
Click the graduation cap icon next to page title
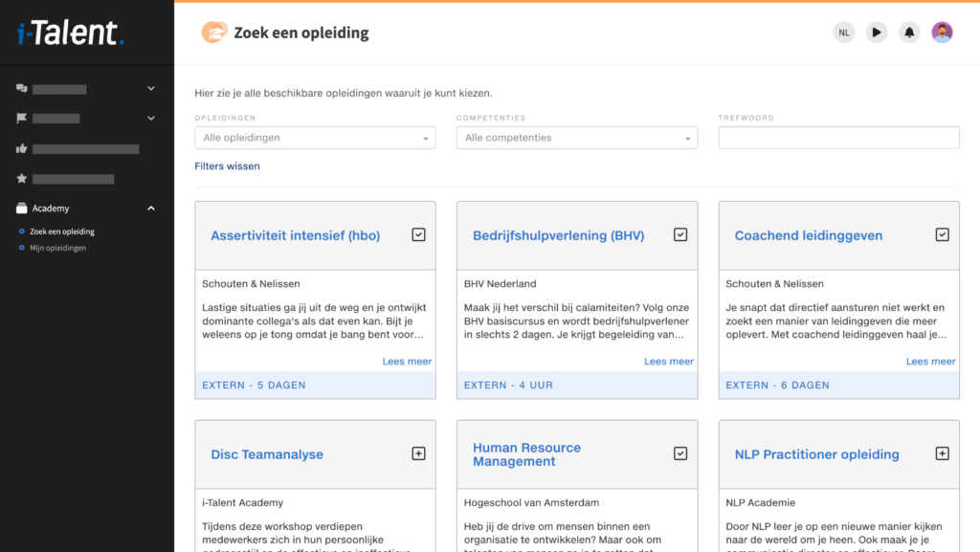[x=214, y=33]
